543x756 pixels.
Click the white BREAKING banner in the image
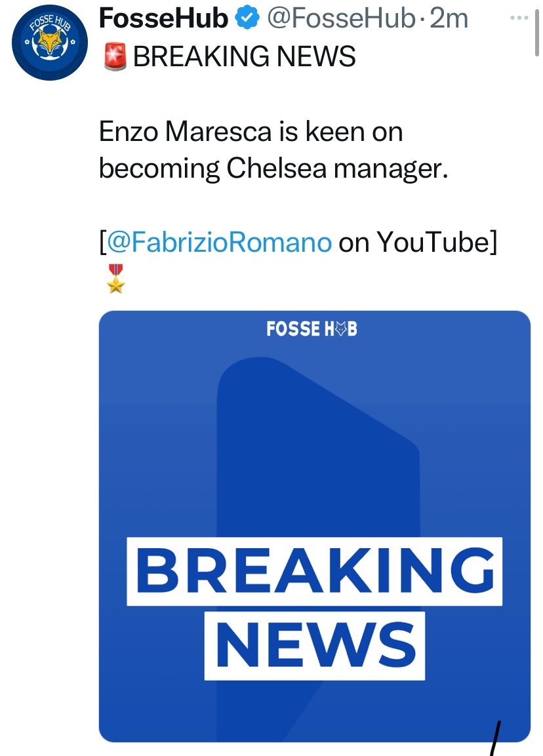[x=314, y=571]
